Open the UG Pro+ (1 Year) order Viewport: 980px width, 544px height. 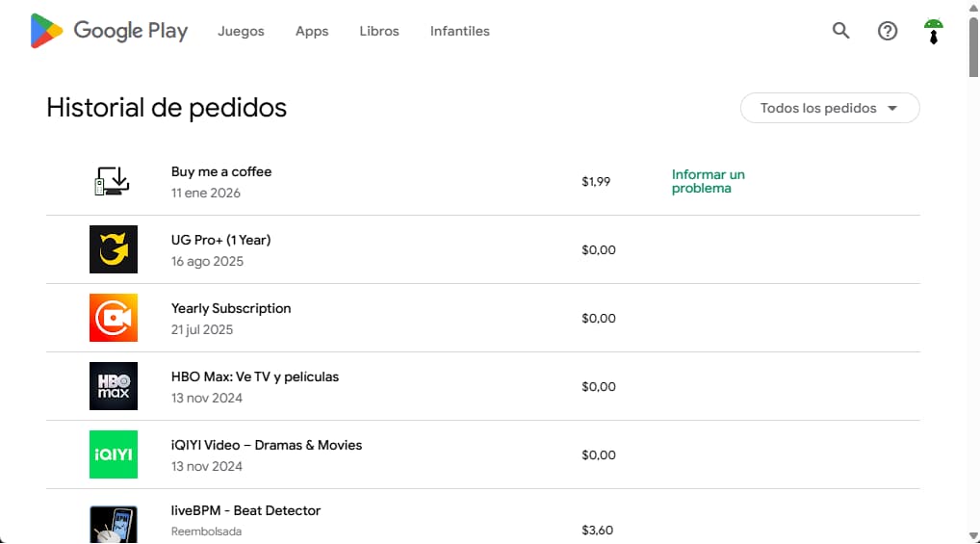220,240
